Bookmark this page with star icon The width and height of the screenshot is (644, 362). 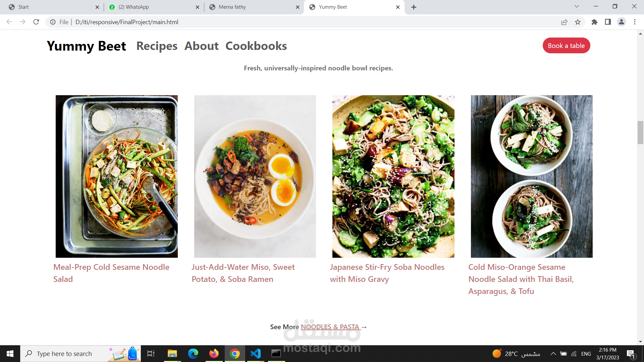click(x=578, y=22)
